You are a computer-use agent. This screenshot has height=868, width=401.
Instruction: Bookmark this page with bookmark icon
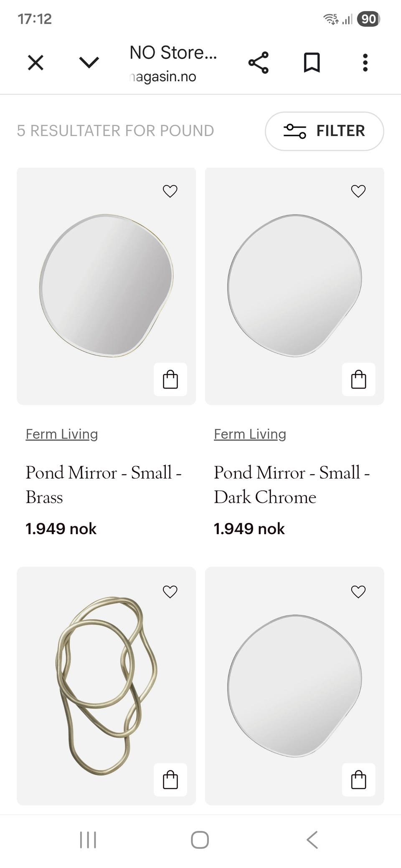coord(312,63)
